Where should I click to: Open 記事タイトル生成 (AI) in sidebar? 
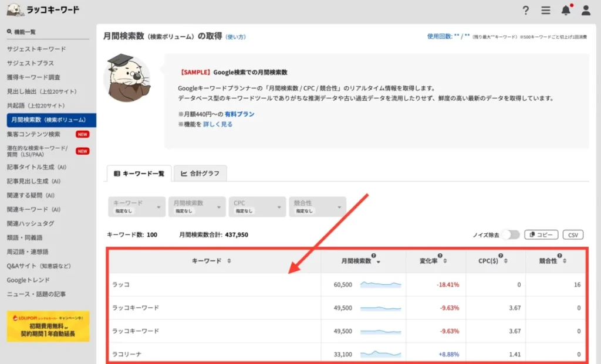point(36,167)
